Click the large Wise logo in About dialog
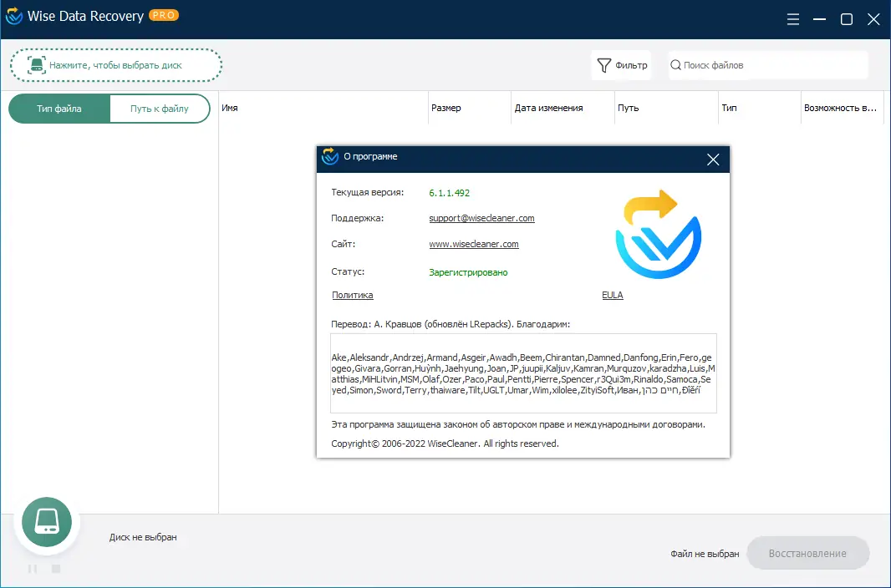The width and height of the screenshot is (891, 588). 659,234
